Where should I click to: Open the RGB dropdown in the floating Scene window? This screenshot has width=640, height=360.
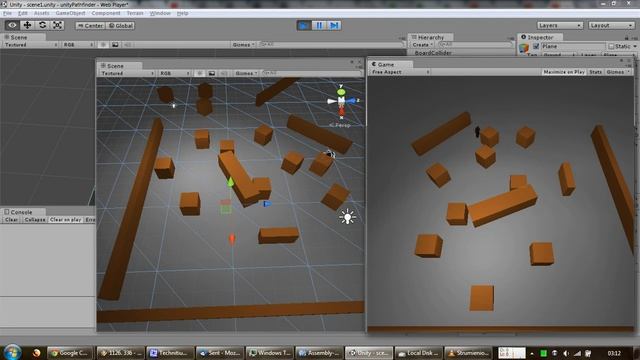[x=175, y=73]
